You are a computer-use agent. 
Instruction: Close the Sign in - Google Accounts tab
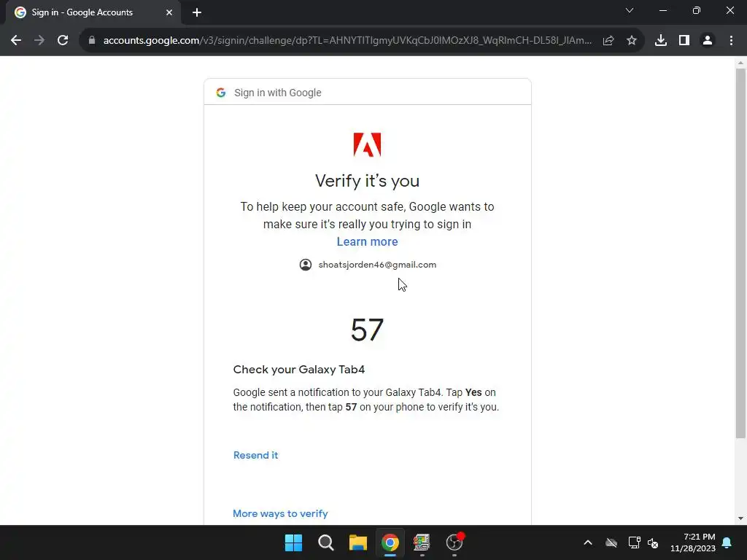coord(169,12)
